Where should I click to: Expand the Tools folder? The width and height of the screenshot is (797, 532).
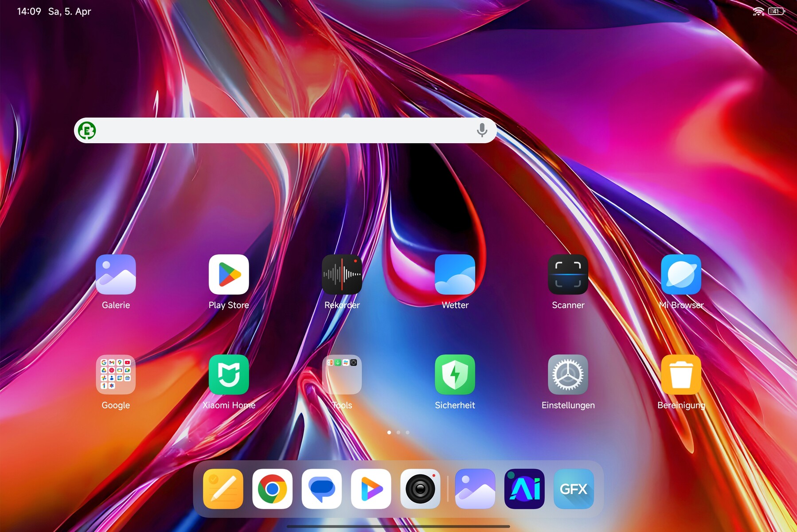click(x=342, y=375)
